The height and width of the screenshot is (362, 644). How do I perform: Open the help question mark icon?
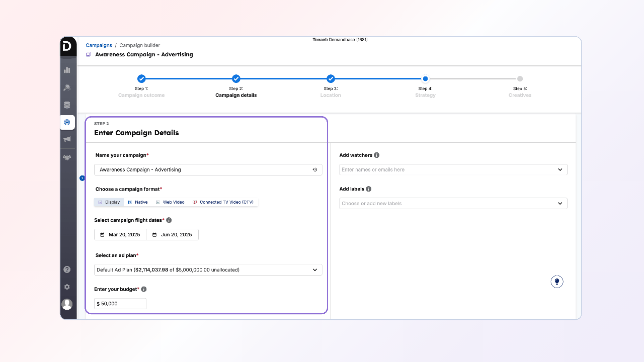tap(67, 269)
